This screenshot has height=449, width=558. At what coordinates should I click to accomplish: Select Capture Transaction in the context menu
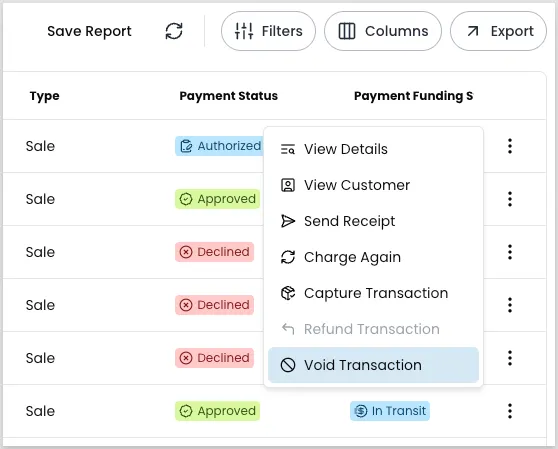click(373, 293)
